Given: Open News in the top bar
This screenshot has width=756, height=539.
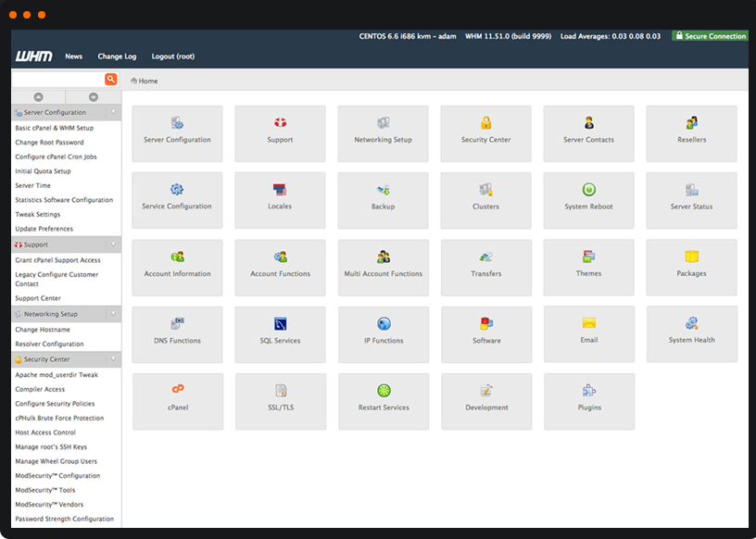Looking at the screenshot, I should [x=74, y=56].
